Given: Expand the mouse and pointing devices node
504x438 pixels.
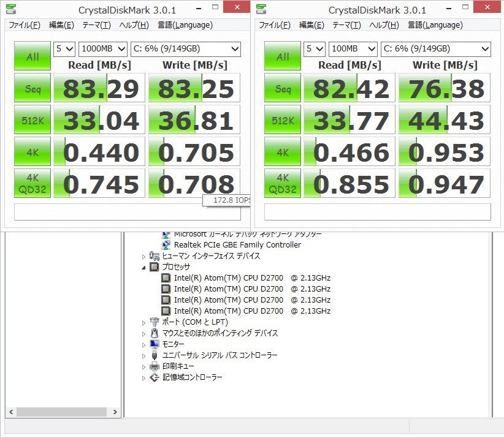Looking at the screenshot, I should pyautogui.click(x=143, y=334).
